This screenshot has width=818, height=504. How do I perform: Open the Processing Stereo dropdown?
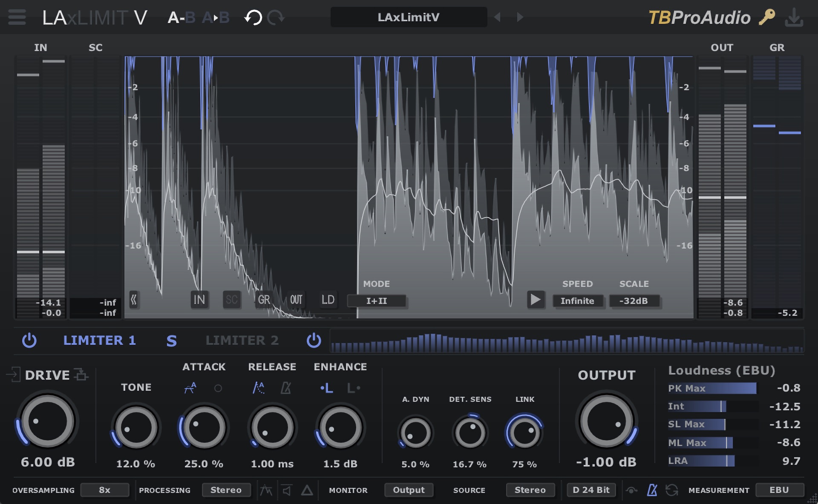tap(226, 490)
